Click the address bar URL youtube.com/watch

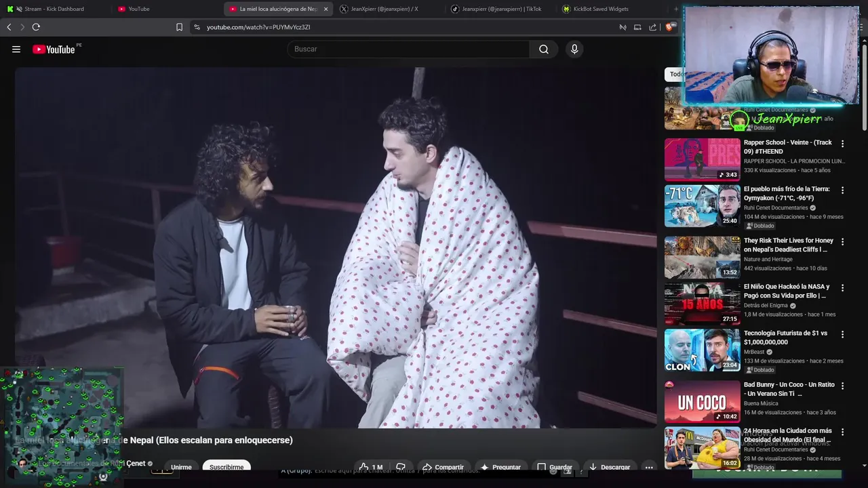click(x=258, y=27)
